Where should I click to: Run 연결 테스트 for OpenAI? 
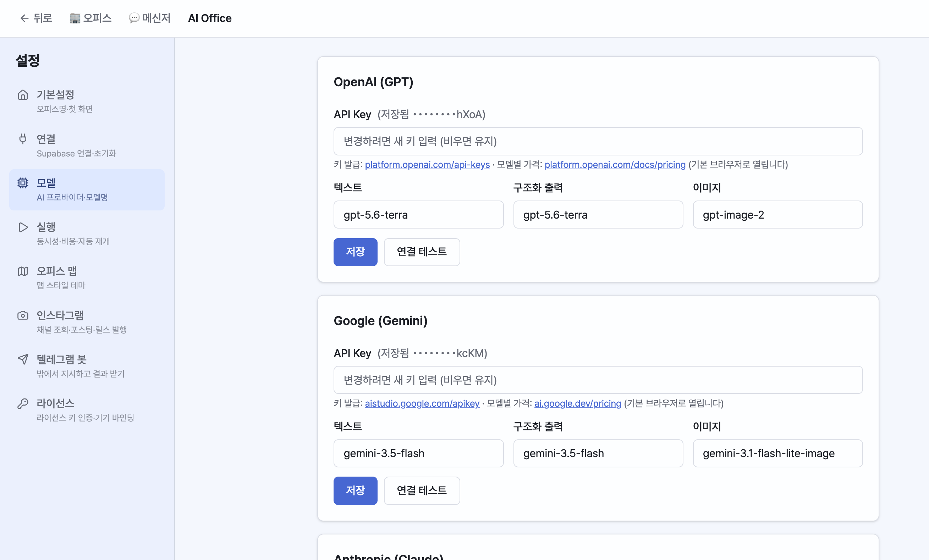pos(422,252)
